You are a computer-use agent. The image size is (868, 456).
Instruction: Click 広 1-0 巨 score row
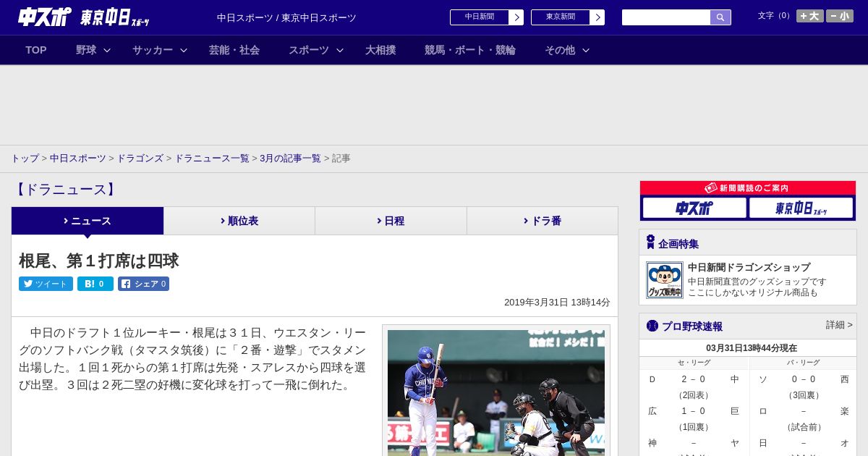tap(694, 411)
